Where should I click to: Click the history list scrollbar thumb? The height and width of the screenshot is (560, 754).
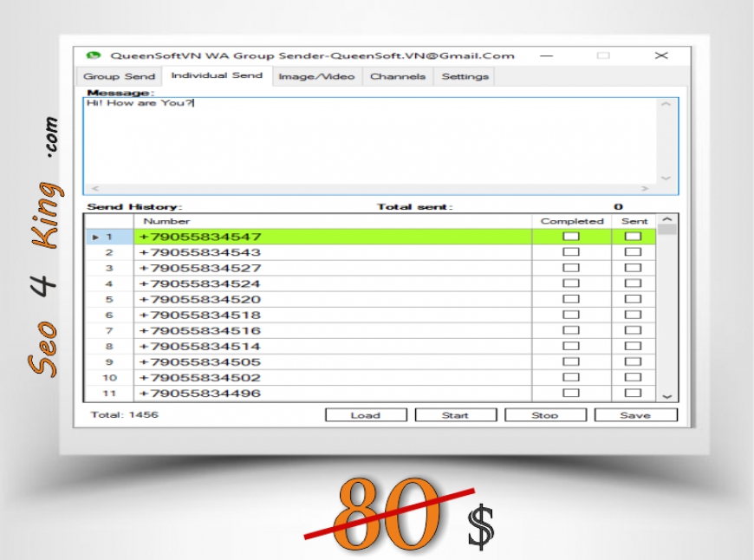point(667,230)
